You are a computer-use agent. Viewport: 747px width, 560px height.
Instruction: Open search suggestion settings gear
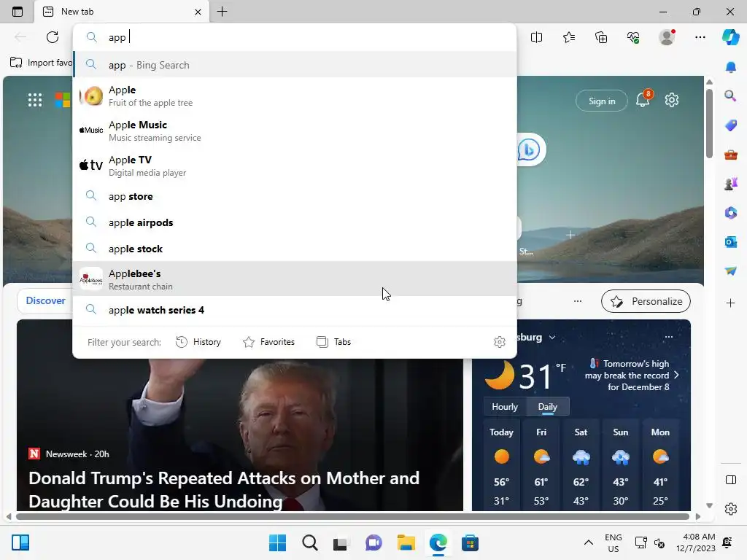499,342
